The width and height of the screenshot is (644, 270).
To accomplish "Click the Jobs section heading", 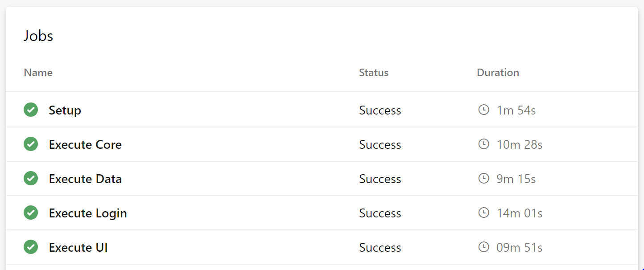I will [38, 36].
